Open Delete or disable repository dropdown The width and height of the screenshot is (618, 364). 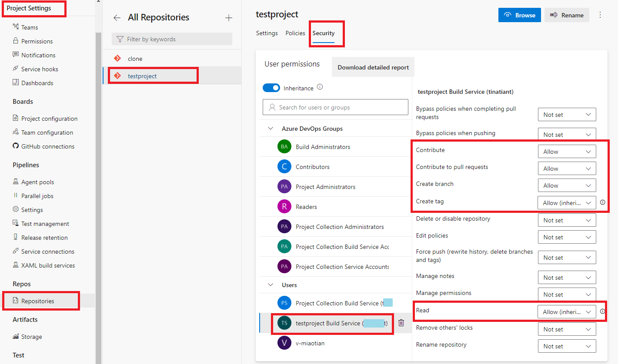(567, 220)
